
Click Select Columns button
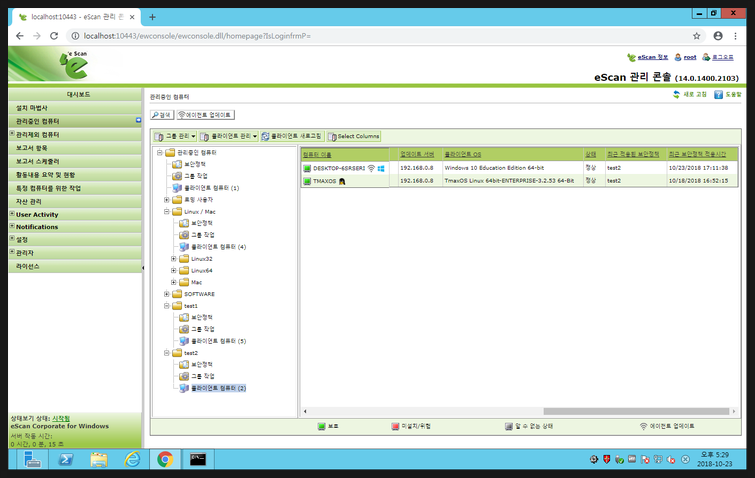tap(354, 137)
